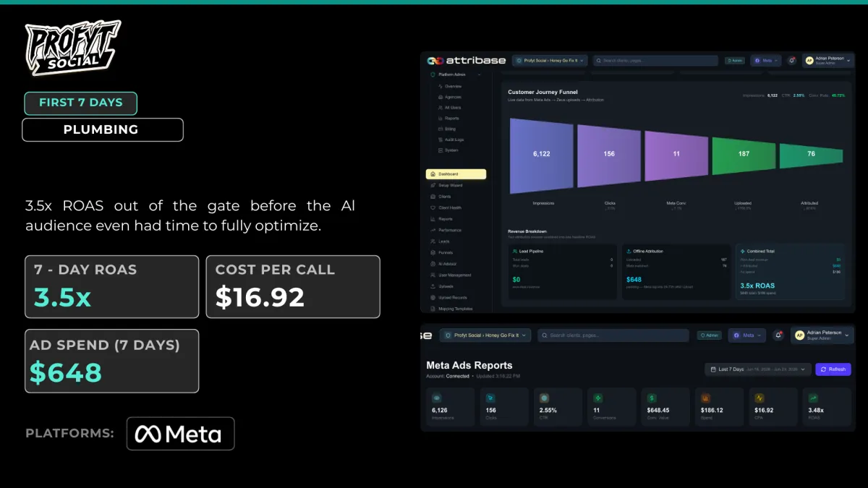Viewport: 868px width, 488px height.
Task: Click the Refresh button
Action: pyautogui.click(x=833, y=369)
